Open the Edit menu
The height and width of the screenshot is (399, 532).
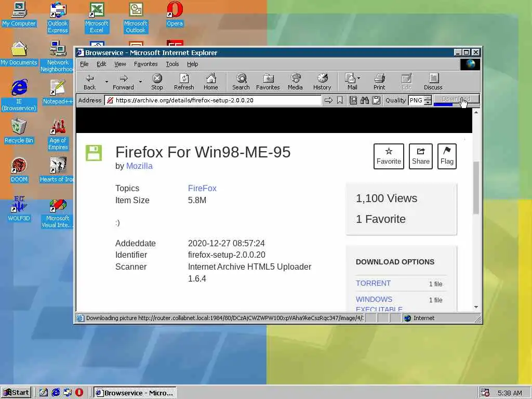(101, 64)
